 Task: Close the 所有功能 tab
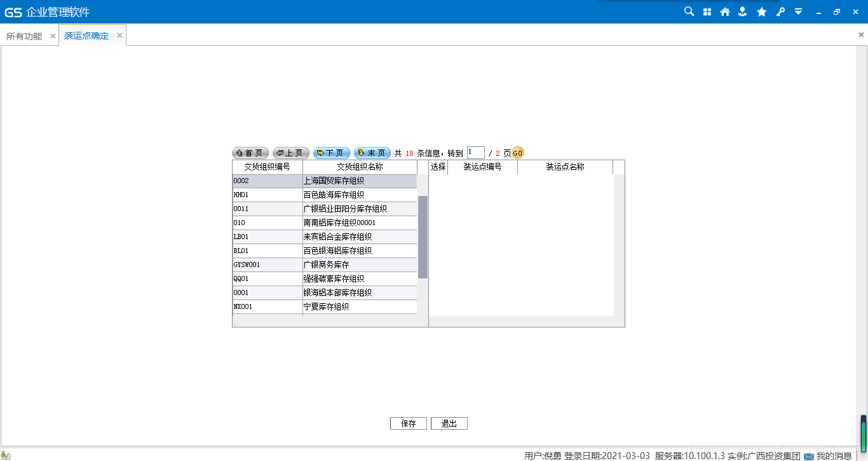tap(53, 36)
